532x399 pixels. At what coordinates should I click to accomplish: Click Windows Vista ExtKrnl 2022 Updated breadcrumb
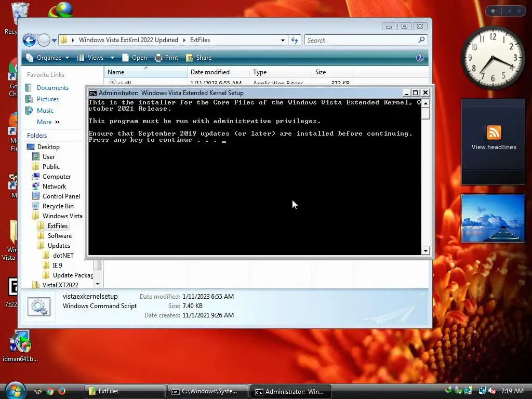(x=128, y=40)
